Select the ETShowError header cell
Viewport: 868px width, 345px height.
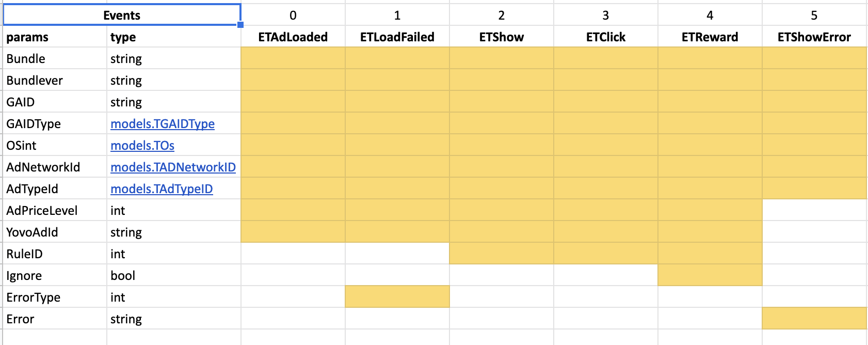tap(814, 37)
